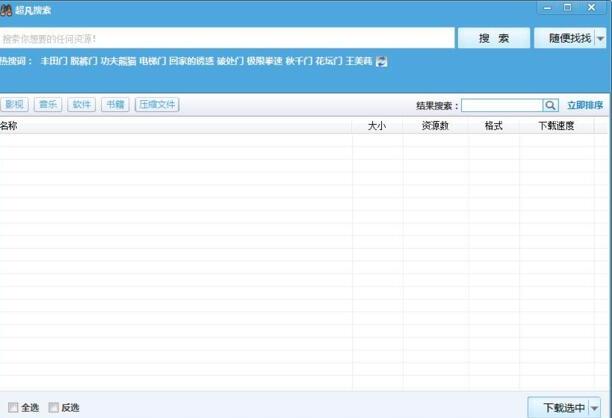This screenshot has height=418, width=612.
Task: Select hot keyword 丰田门
Action: coord(54,61)
